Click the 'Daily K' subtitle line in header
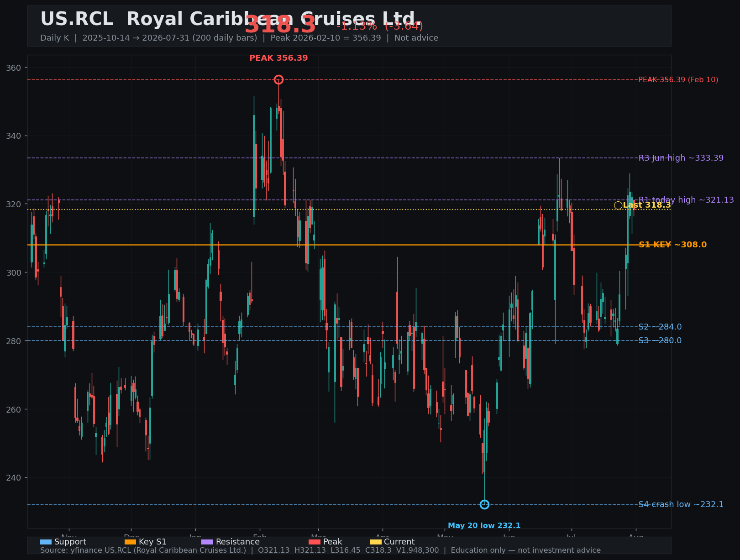The image size is (740, 560). (239, 38)
